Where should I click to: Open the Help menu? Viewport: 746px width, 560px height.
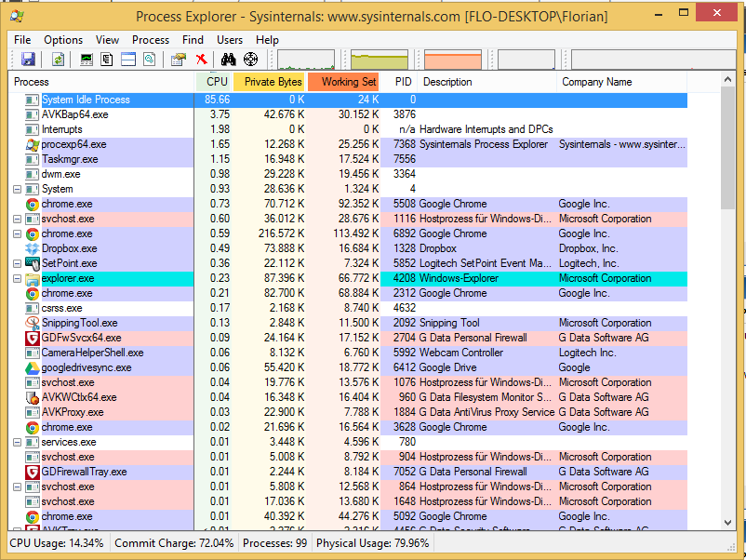point(267,40)
